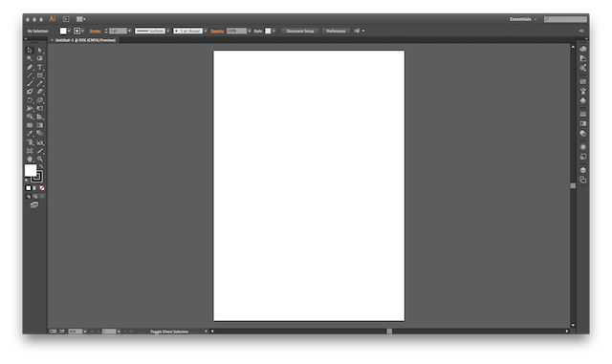Select the Line Segment tool

30,75
